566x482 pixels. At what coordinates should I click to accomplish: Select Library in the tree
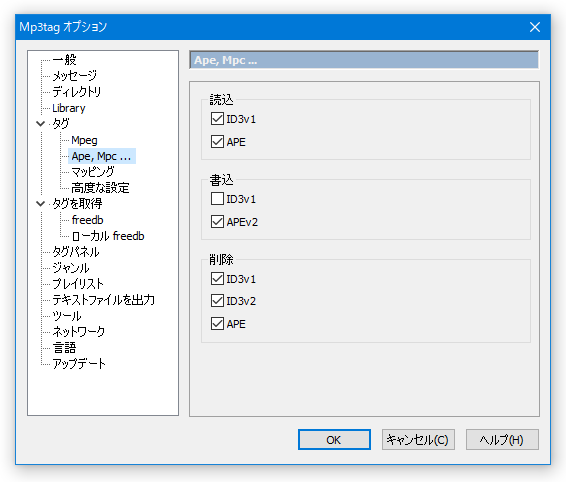point(69,108)
